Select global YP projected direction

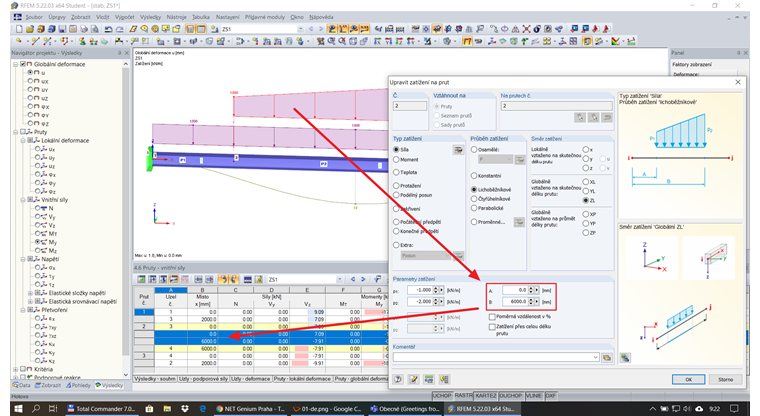pyautogui.click(x=586, y=224)
